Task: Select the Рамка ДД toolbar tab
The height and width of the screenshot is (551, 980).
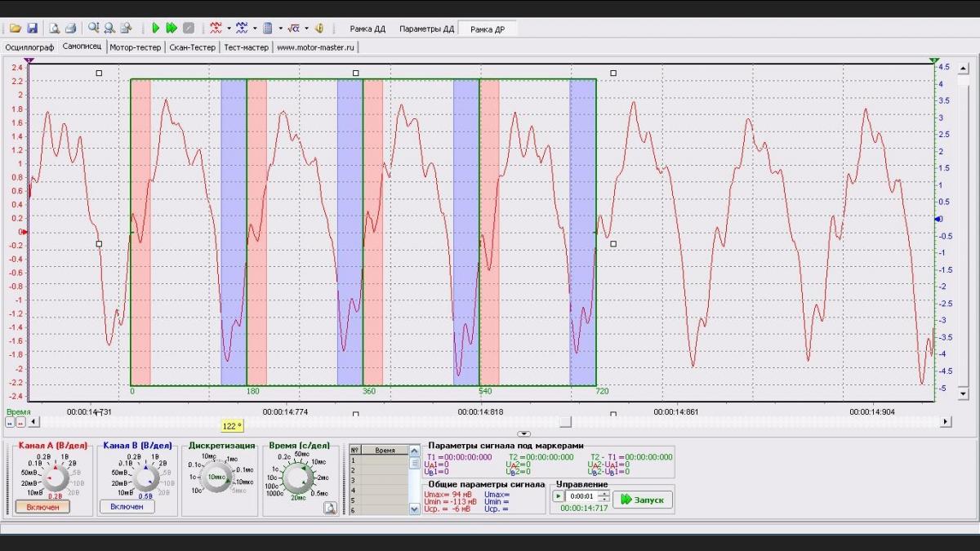Action: click(367, 29)
